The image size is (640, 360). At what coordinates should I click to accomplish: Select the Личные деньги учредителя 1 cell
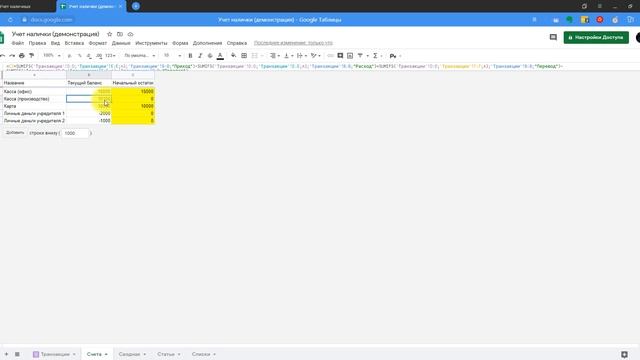pos(34,113)
